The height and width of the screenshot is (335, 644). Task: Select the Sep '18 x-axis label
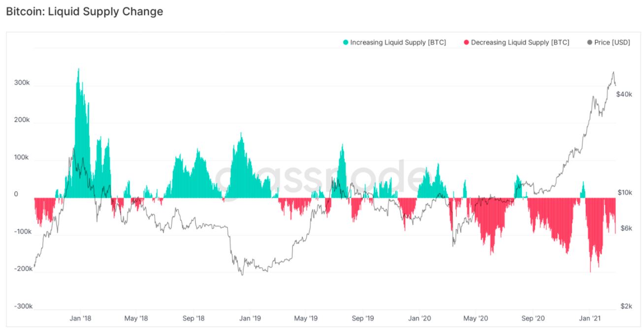click(193, 318)
